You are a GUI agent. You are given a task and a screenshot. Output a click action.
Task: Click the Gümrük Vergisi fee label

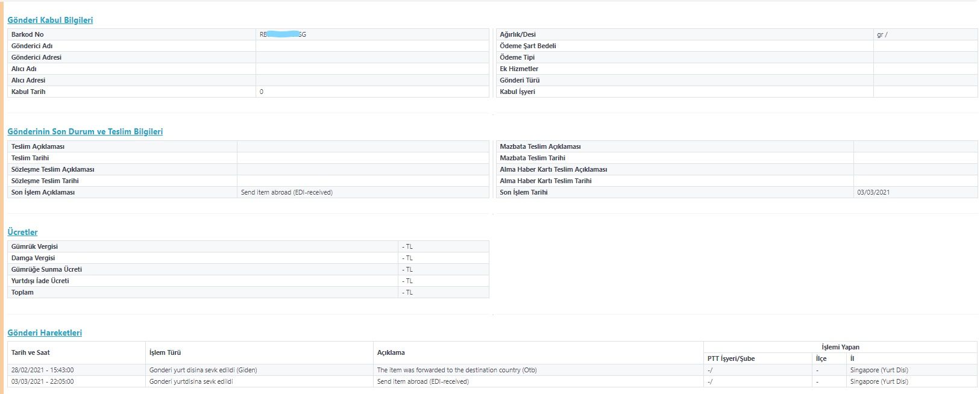point(34,246)
